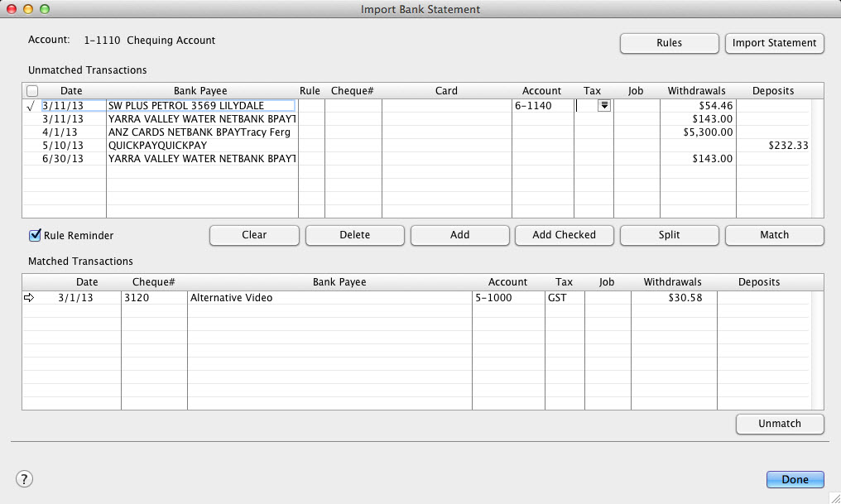This screenshot has height=504, width=841.
Task: Expand the Tax dropdown in first row
Action: pos(603,106)
